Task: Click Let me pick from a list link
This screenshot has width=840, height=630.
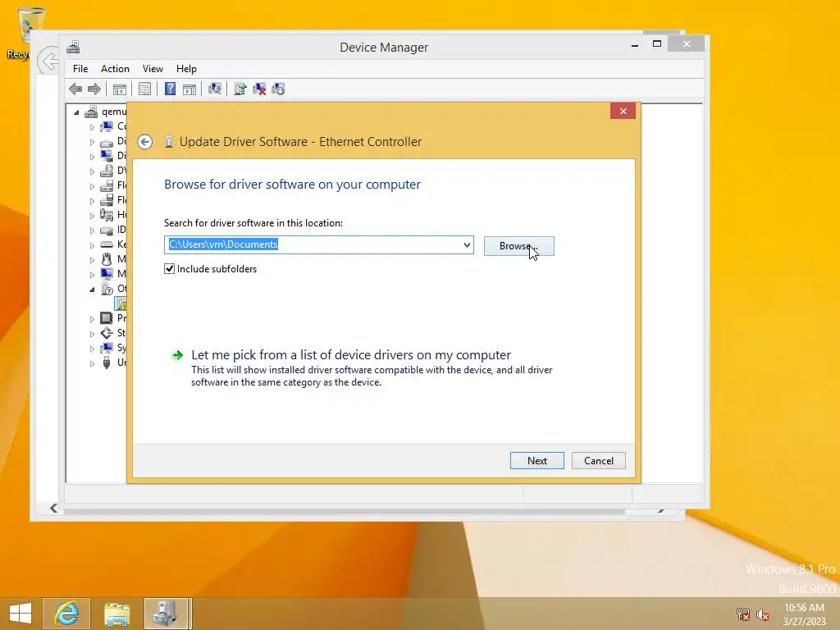Action: [351, 355]
